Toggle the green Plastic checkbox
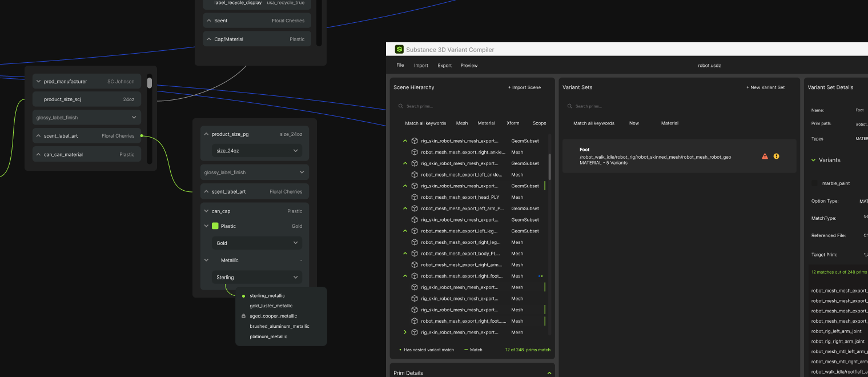 click(x=215, y=226)
